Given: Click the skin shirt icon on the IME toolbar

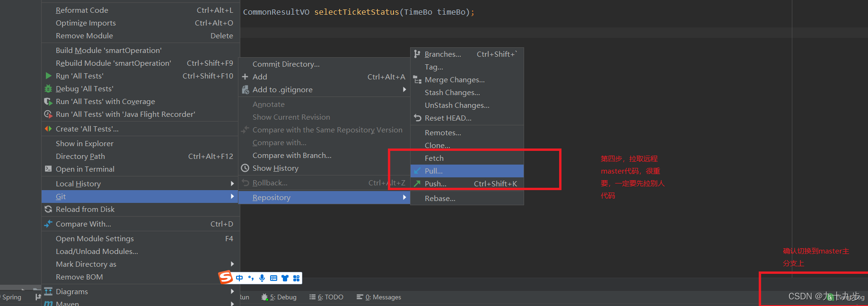Looking at the screenshot, I should coord(285,278).
